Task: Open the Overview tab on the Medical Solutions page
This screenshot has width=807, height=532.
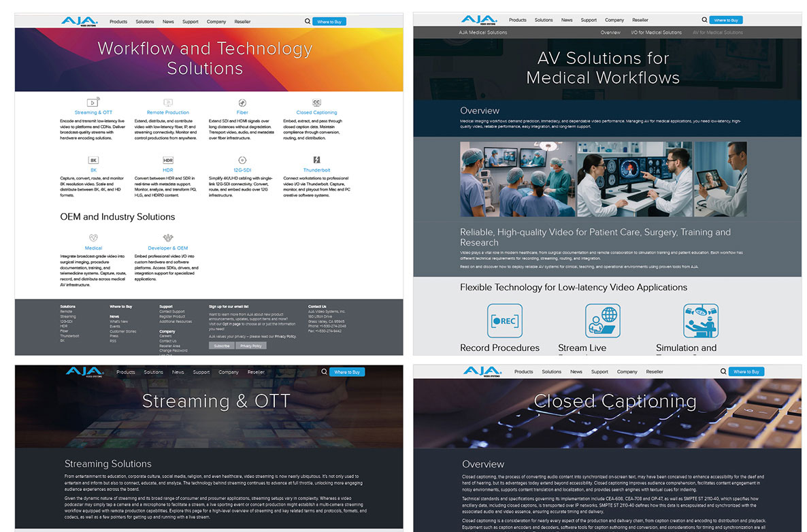Action: pyautogui.click(x=610, y=33)
